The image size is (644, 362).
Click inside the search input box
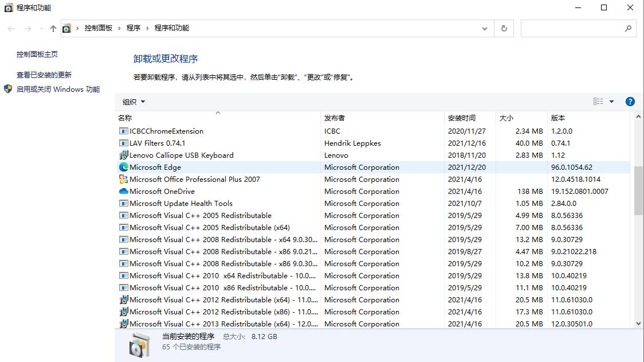pos(573,28)
